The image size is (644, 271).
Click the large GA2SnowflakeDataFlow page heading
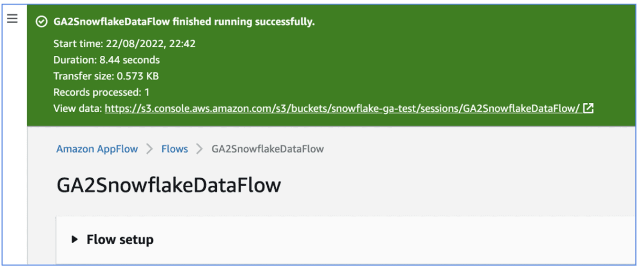click(169, 185)
